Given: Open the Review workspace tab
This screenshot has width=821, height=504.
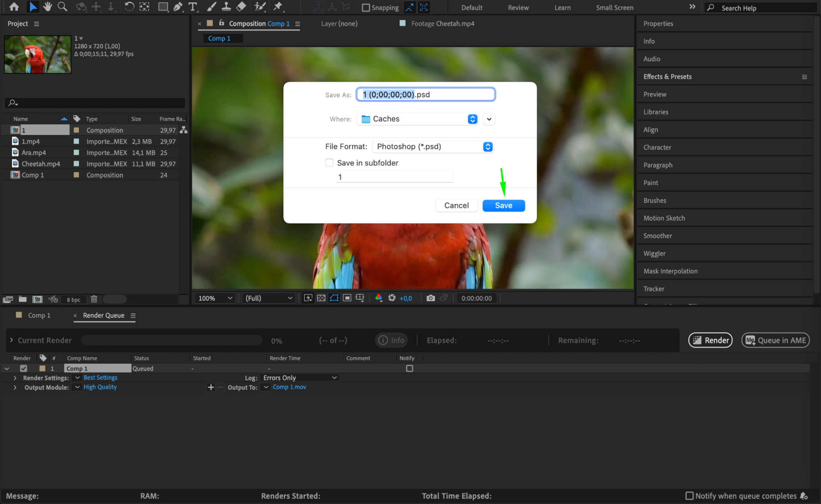Looking at the screenshot, I should click(x=518, y=7).
